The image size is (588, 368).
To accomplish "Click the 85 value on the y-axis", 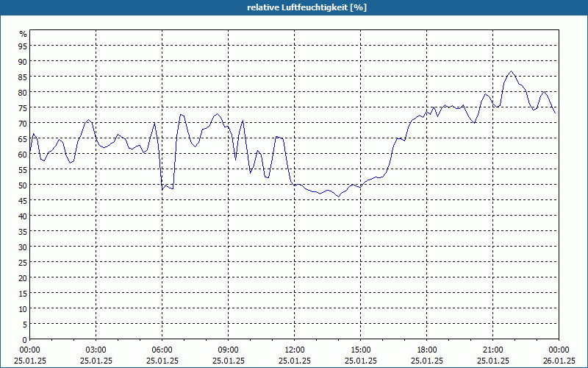I will pos(23,77).
